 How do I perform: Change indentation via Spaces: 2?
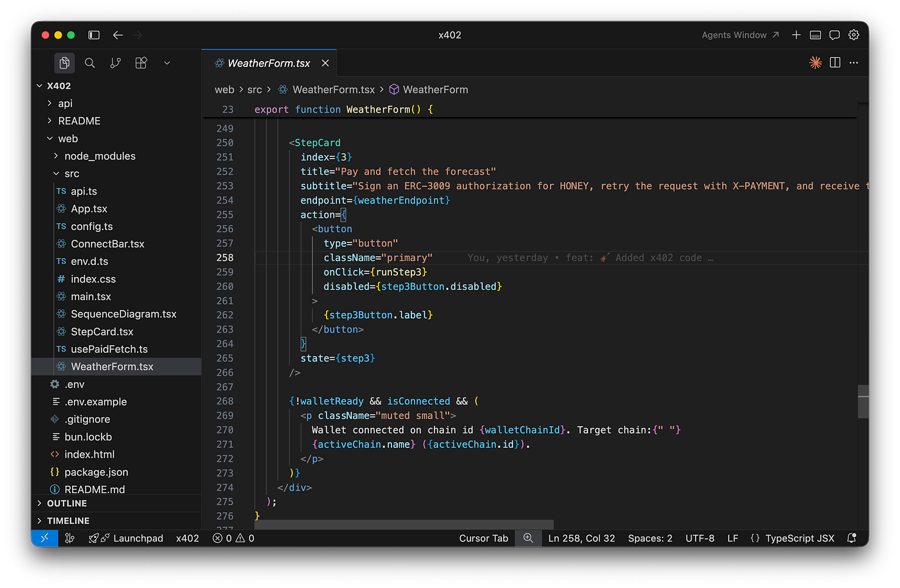point(650,538)
